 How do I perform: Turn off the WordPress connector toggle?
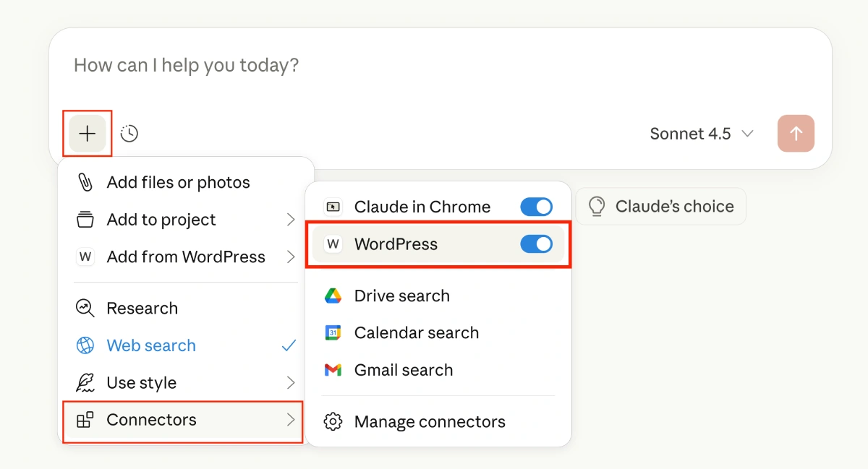click(537, 244)
